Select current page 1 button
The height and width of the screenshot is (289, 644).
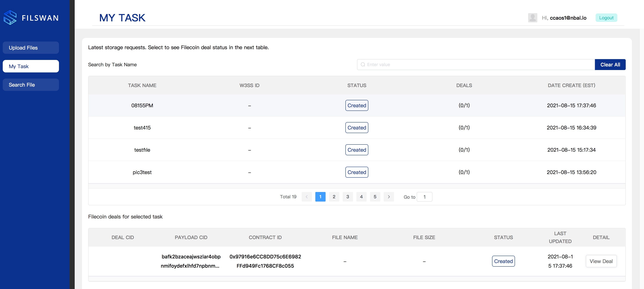point(320,197)
